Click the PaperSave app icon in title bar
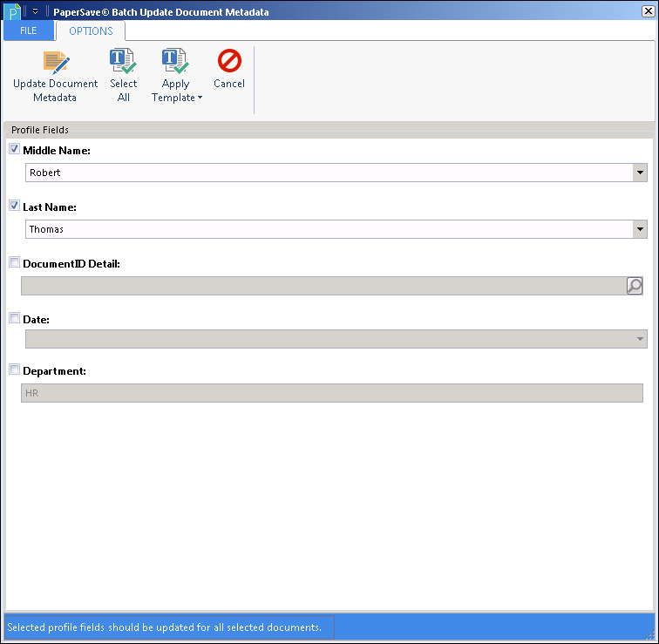 click(x=13, y=11)
